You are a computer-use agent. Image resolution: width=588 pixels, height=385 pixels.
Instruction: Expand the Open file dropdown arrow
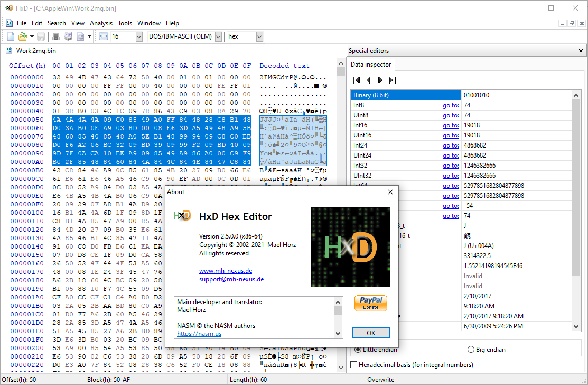[x=32, y=36]
